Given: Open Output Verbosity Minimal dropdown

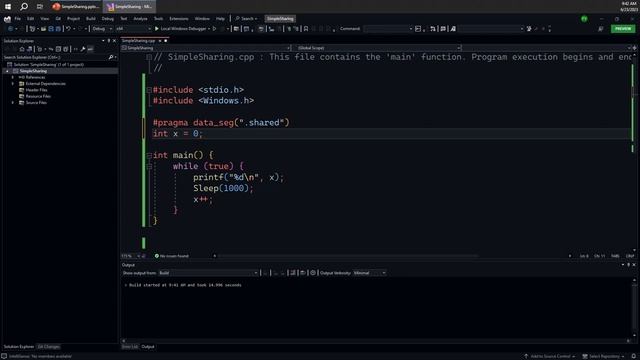Looking at the screenshot, I should click(x=369, y=273).
